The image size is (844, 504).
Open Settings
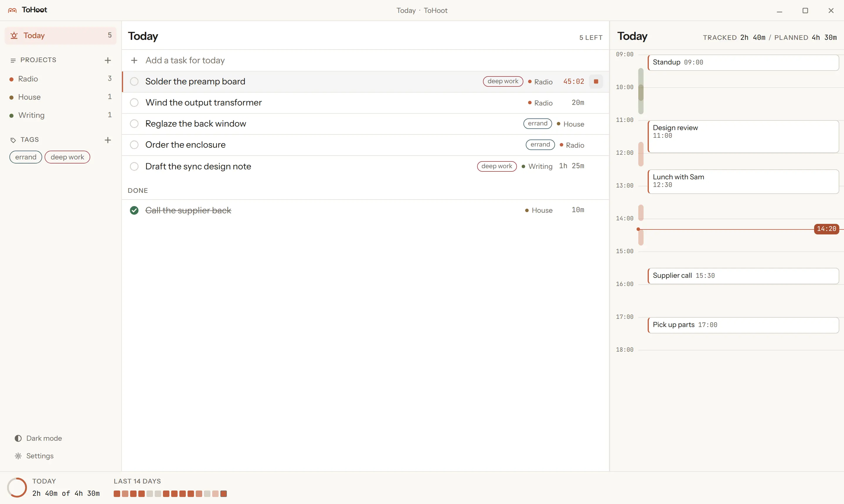(34, 456)
